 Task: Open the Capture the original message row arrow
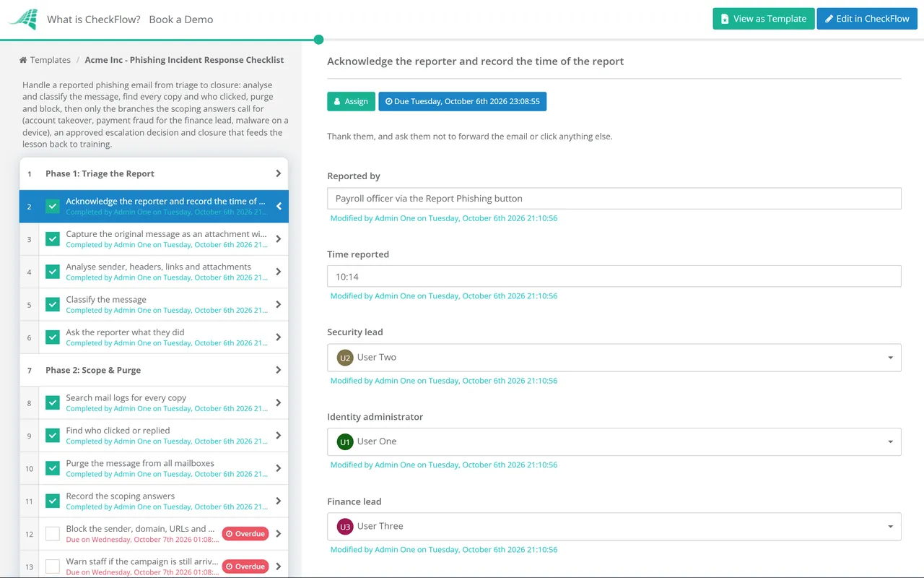click(278, 239)
